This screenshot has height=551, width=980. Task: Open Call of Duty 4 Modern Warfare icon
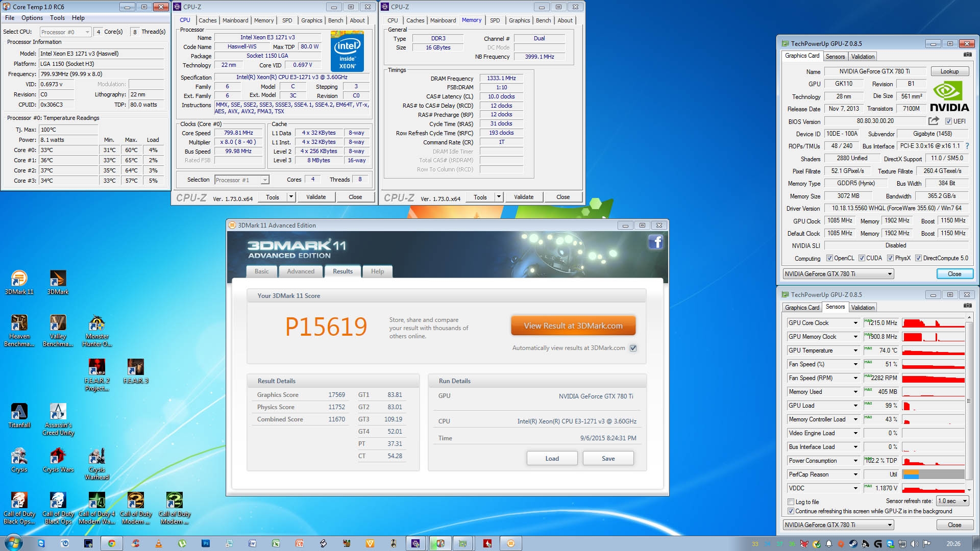[97, 508]
